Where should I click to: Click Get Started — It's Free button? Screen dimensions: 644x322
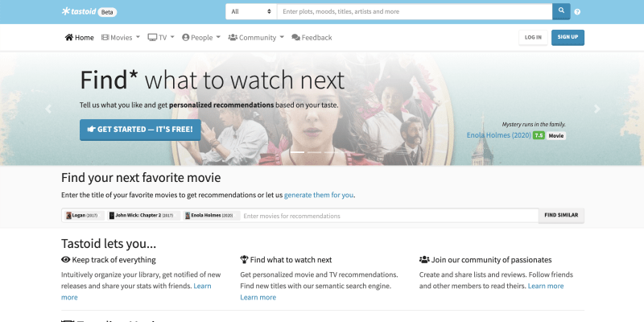click(x=140, y=129)
